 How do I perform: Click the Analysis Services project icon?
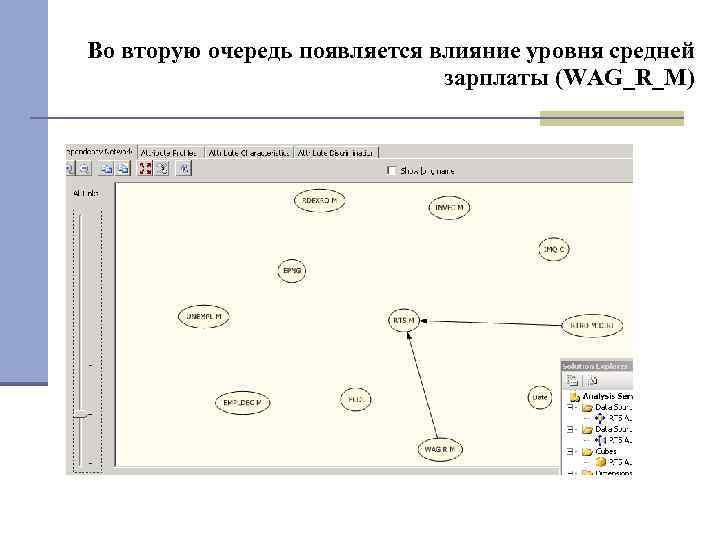[x=574, y=396]
